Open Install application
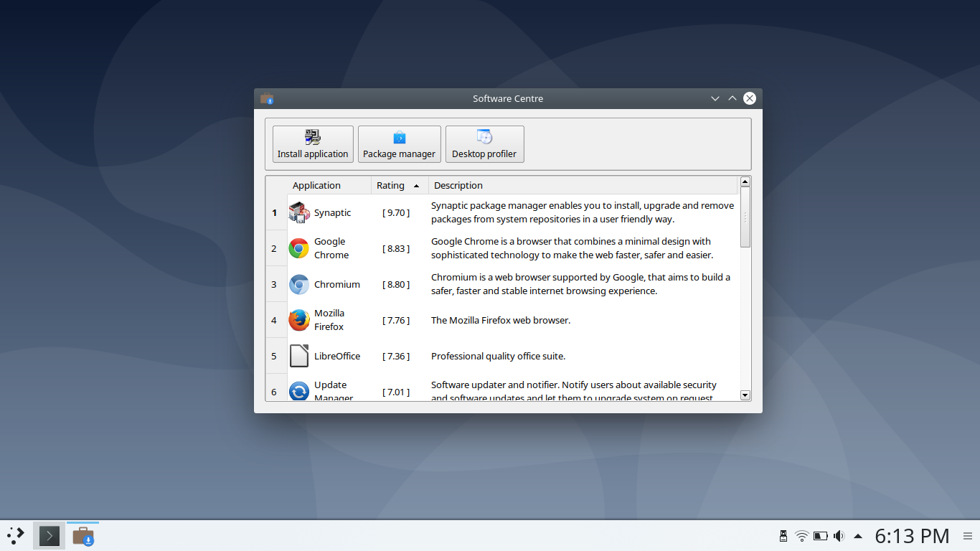The height and width of the screenshot is (551, 980). 313,143
